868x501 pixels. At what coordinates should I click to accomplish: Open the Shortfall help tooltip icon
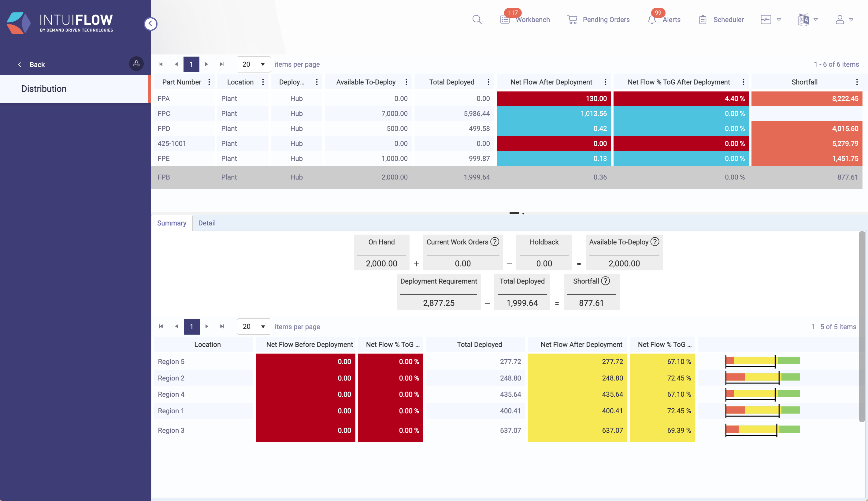[605, 281]
